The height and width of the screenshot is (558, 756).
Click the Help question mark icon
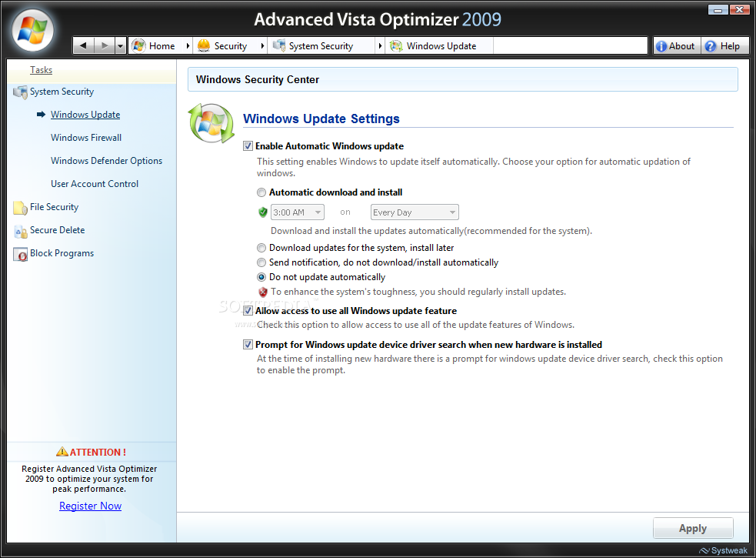tap(710, 46)
